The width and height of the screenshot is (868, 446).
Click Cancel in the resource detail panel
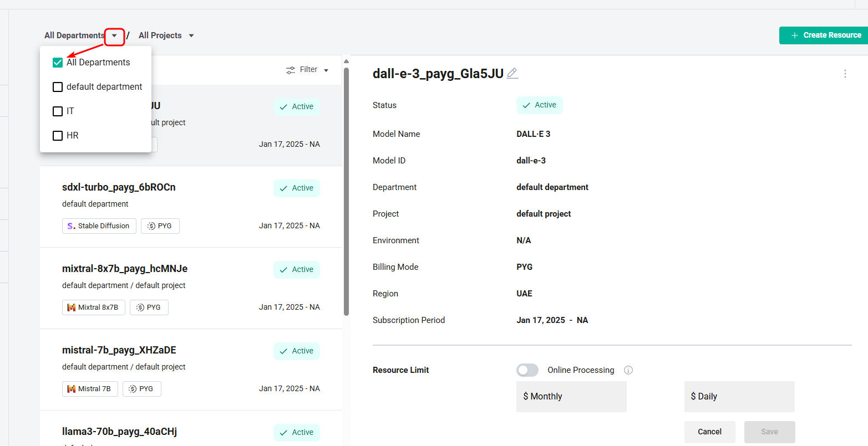click(709, 432)
